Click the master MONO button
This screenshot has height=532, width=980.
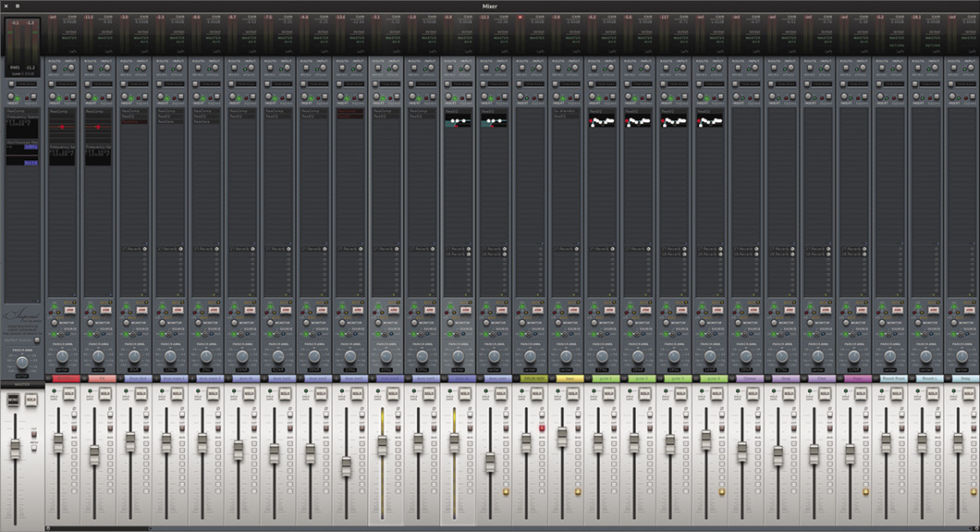[x=13, y=400]
